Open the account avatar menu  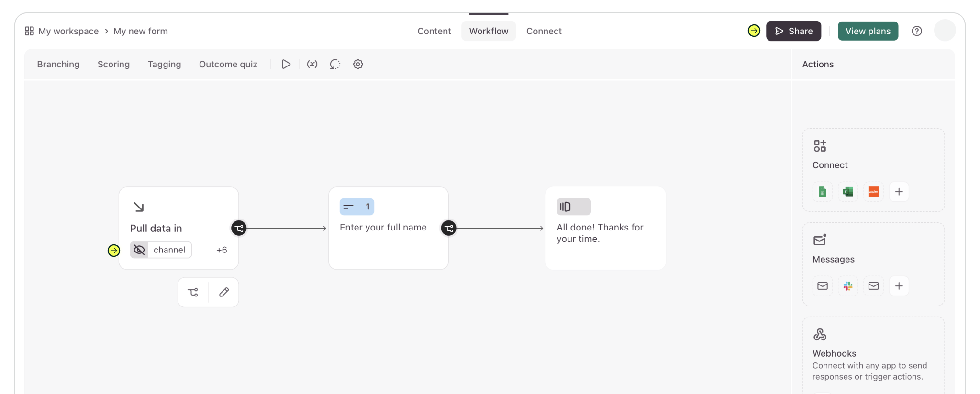coord(945,31)
